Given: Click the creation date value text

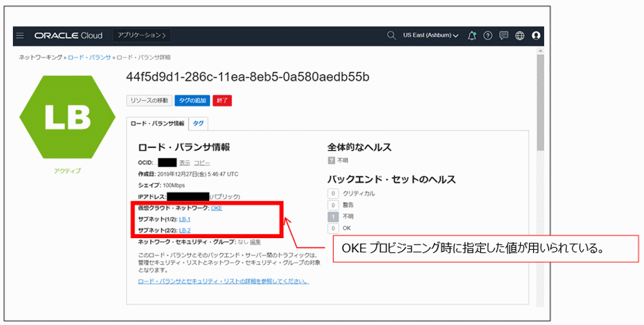Looking at the screenshot, I should (198, 174).
